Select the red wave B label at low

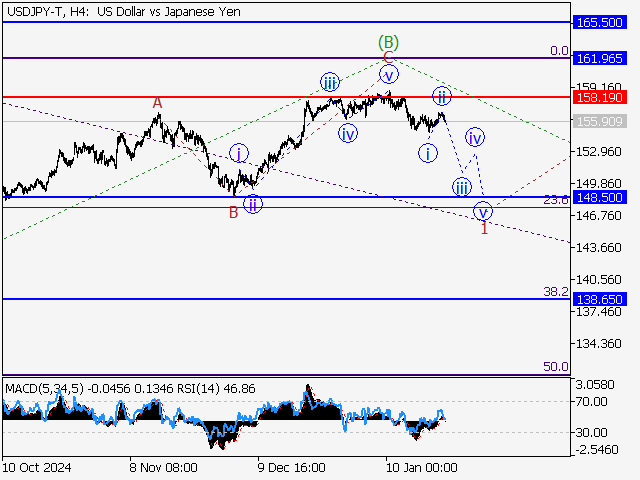pos(233,211)
